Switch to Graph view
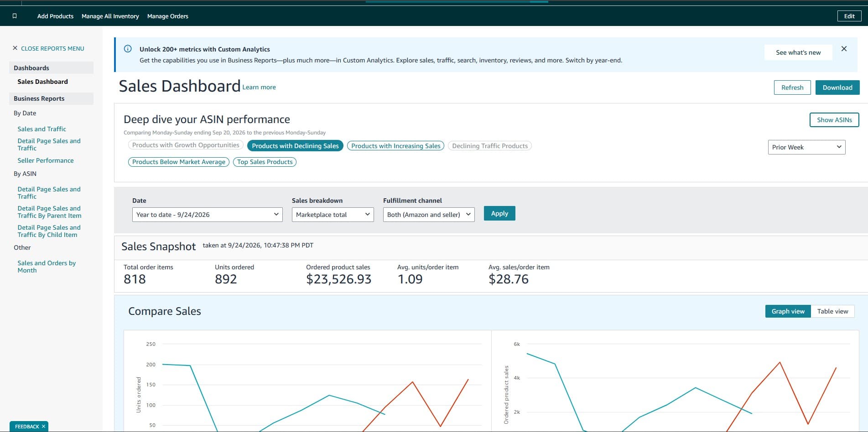Viewport: 868px width, 432px height. (788, 311)
